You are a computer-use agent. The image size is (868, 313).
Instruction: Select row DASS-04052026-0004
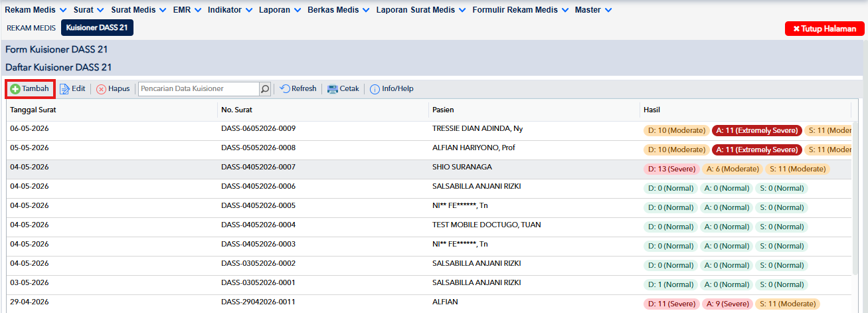point(429,227)
